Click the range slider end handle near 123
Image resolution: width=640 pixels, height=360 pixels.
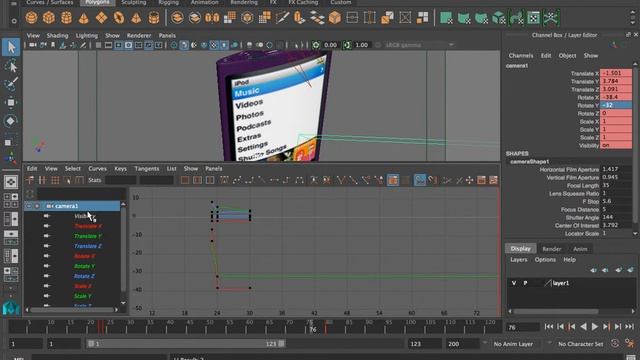click(282, 344)
